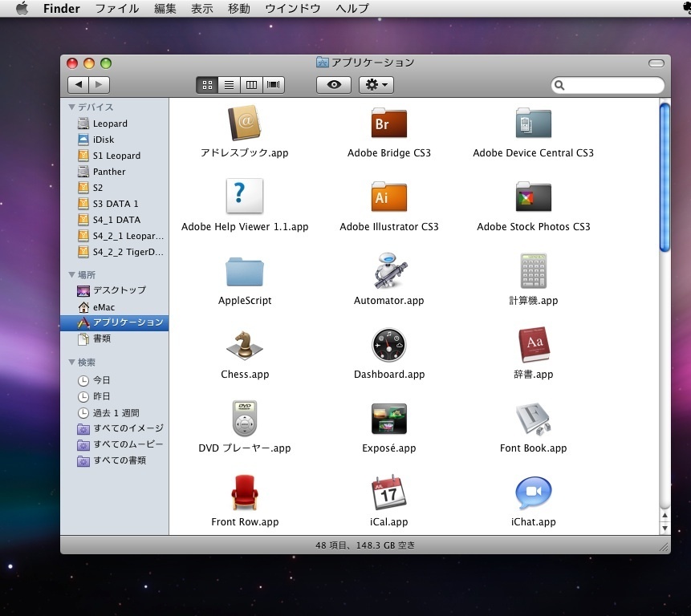The width and height of the screenshot is (691, 616).
Task: Select the iCal.app calendar icon
Action: pos(389,492)
